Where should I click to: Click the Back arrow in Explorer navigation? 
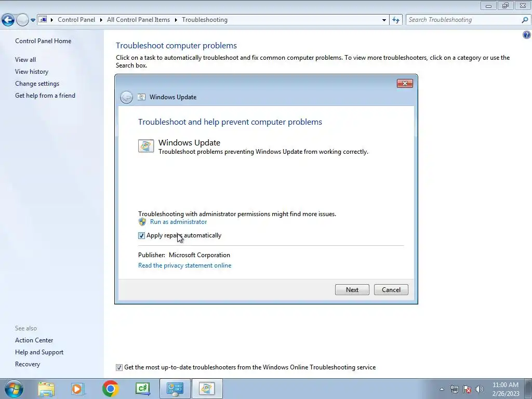pyautogui.click(x=8, y=20)
